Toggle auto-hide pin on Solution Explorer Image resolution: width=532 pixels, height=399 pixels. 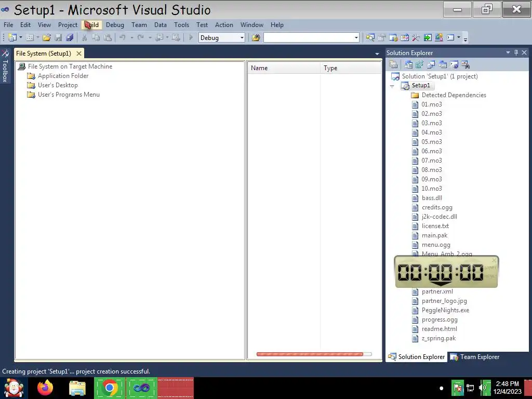pyautogui.click(x=516, y=52)
